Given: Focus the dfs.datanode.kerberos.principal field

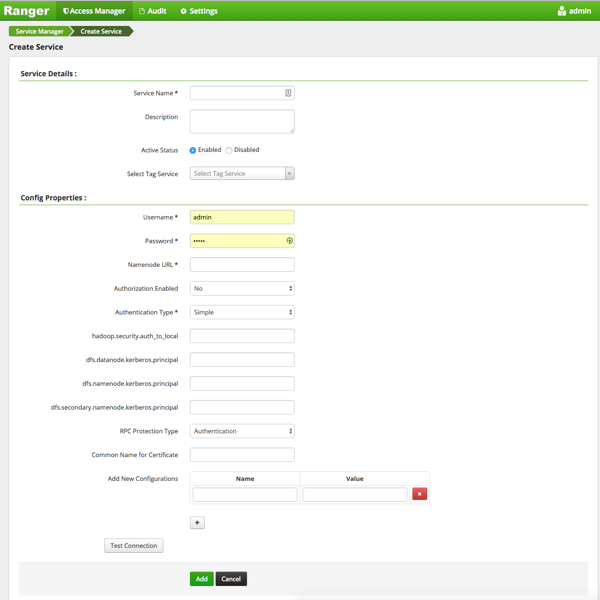Looking at the screenshot, I should pos(242,360).
